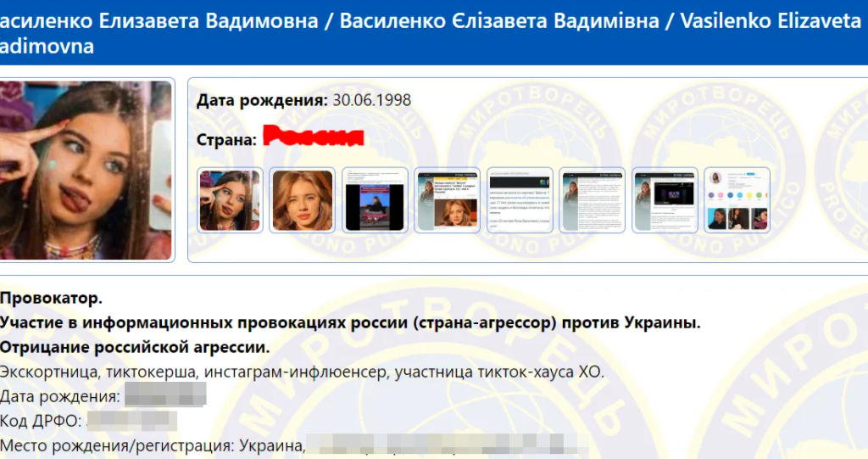Open the second thumbnail showing a close-up portrait
The height and width of the screenshot is (459, 868).
(x=301, y=200)
